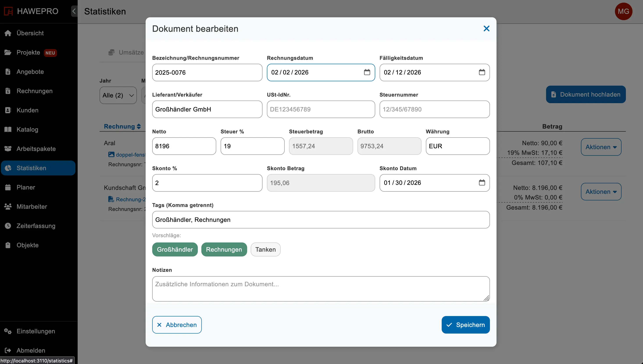The width and height of the screenshot is (643, 364).
Task: Deselect the Rechnungen tag suggestion
Action: [224, 249]
